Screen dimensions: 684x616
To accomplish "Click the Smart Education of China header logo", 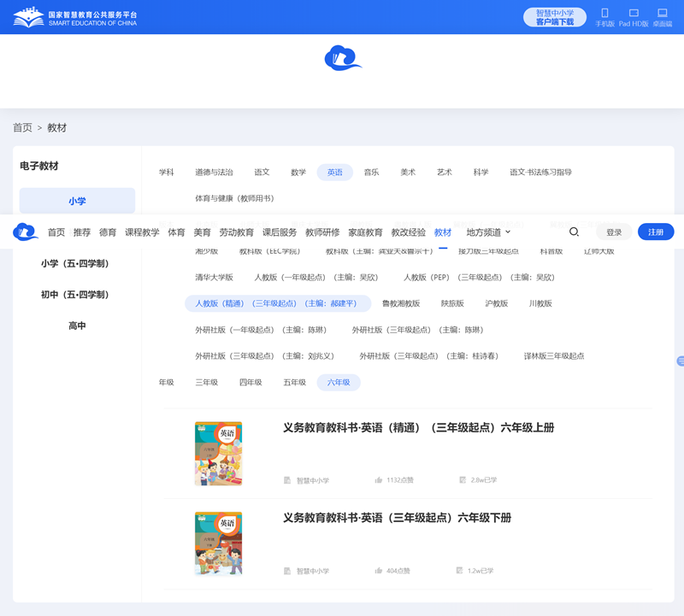I will tap(74, 17).
